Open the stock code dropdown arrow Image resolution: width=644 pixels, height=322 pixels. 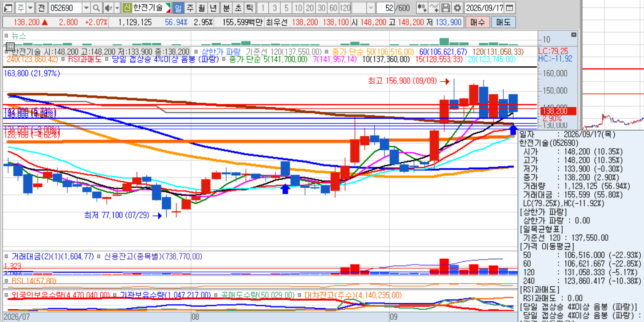click(x=86, y=8)
